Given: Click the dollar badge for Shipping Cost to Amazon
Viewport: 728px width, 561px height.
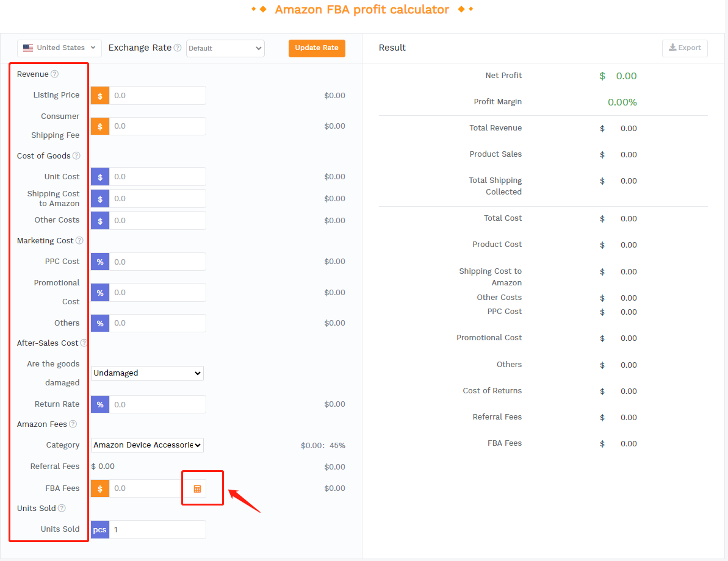Looking at the screenshot, I should tap(100, 199).
